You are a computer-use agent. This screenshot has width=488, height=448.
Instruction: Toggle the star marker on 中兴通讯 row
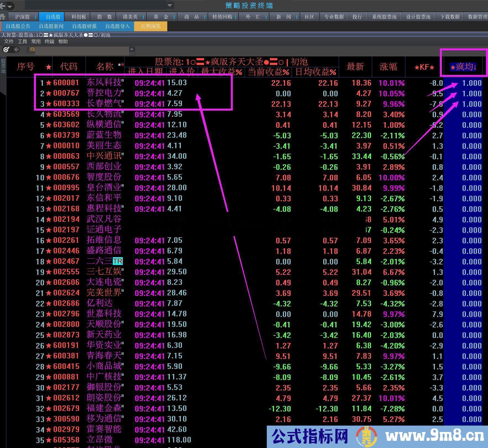point(49,157)
